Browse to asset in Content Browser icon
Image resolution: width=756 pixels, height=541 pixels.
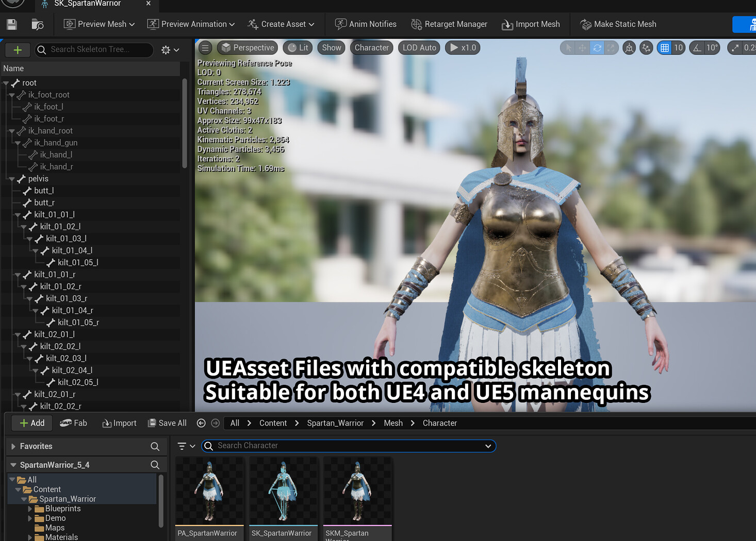(x=38, y=24)
